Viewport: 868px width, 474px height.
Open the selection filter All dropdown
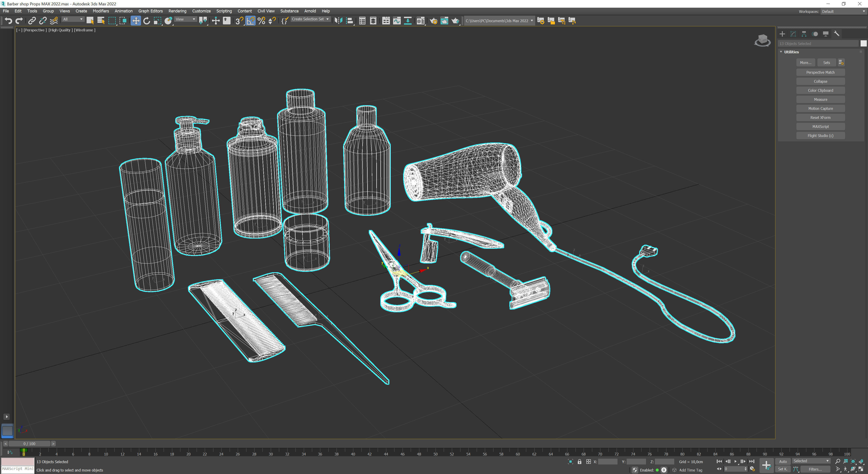coord(73,19)
